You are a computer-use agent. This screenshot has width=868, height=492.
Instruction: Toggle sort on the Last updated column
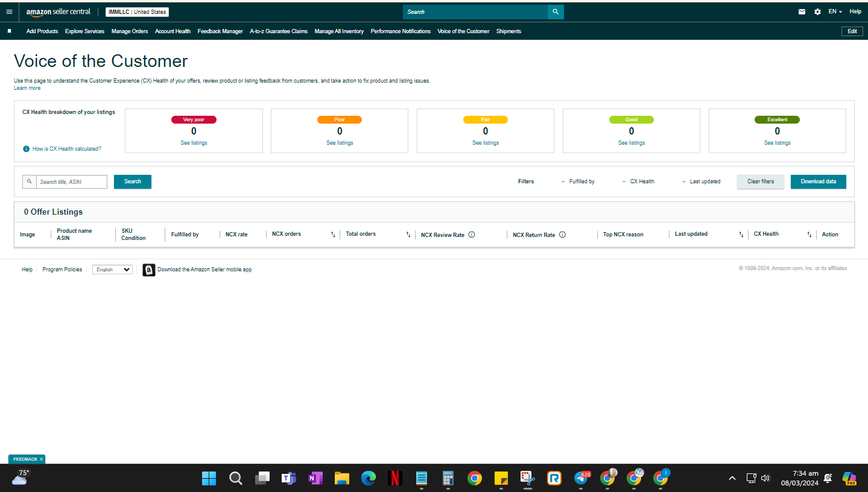click(741, 234)
